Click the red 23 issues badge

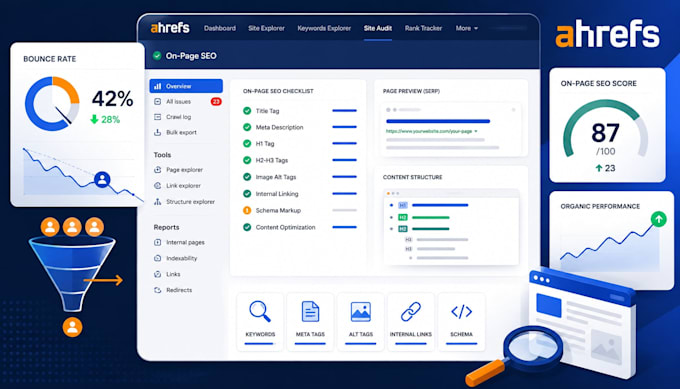216,101
